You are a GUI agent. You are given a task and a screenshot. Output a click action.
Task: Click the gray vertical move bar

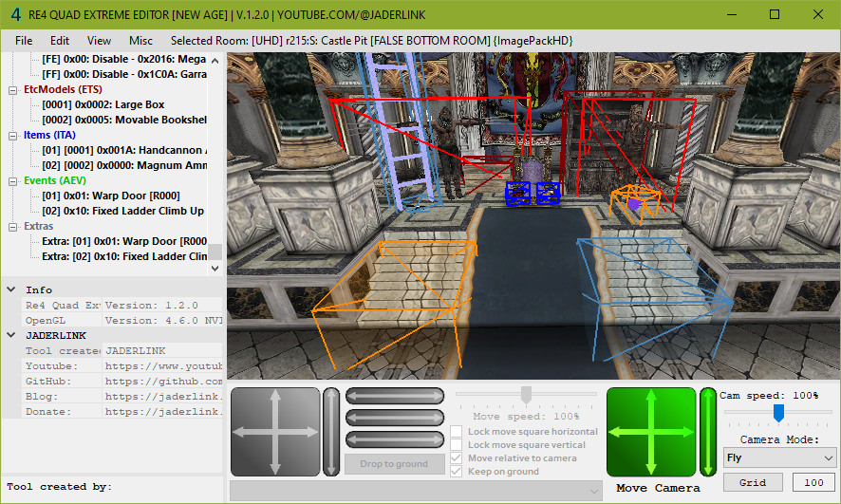click(x=331, y=432)
